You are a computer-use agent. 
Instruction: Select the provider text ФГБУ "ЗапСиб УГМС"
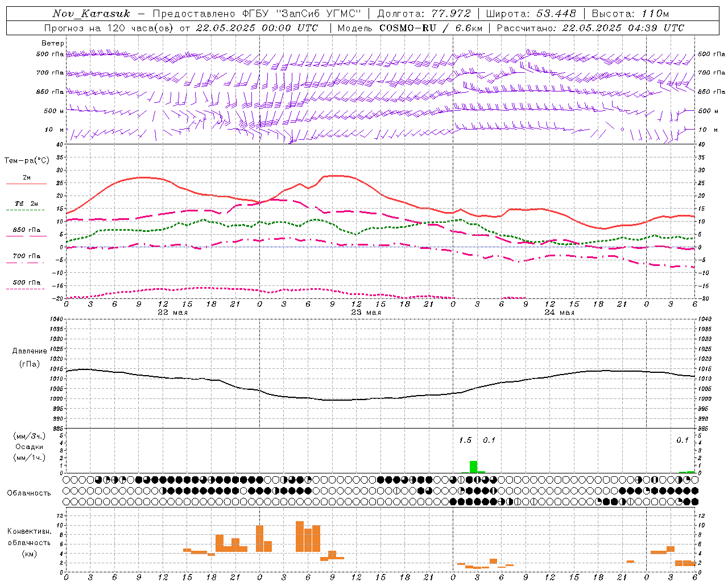302,14
